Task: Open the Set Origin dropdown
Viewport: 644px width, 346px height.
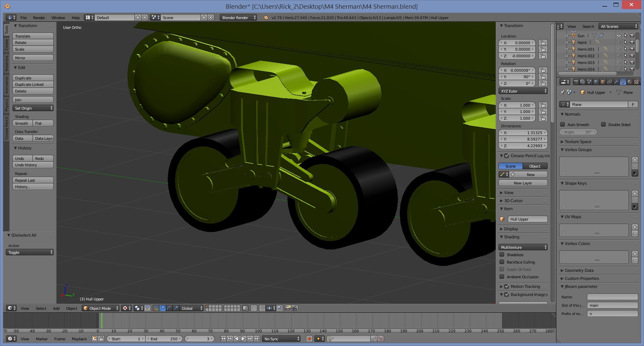Action: 33,108
